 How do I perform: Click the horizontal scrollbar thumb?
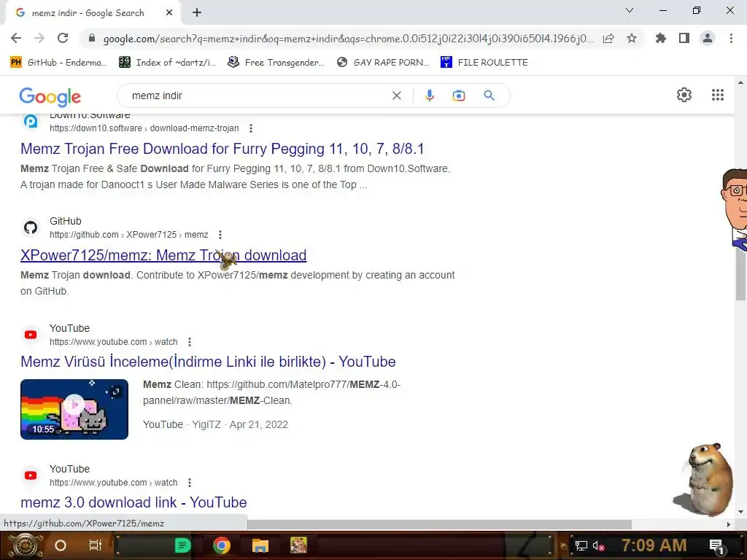pyautogui.click(x=439, y=524)
